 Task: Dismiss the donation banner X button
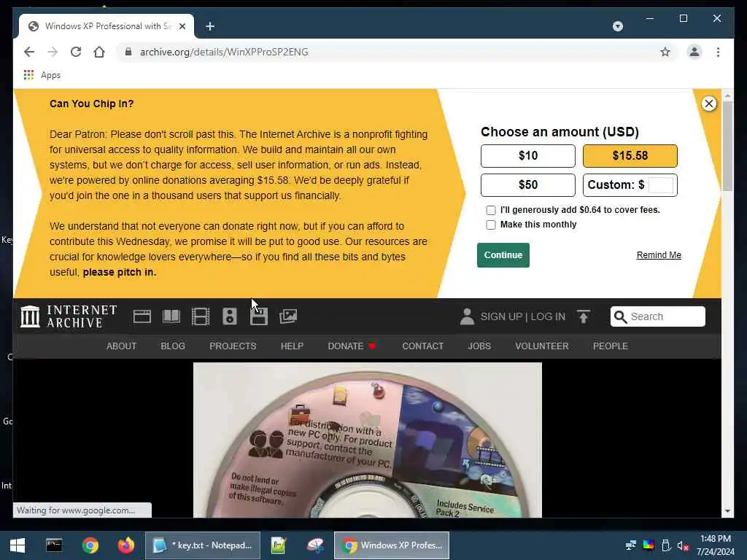(709, 104)
